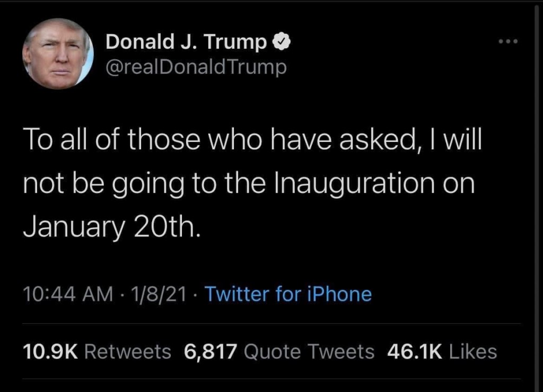Click the display name Donald J. Trump

[x=186, y=42]
